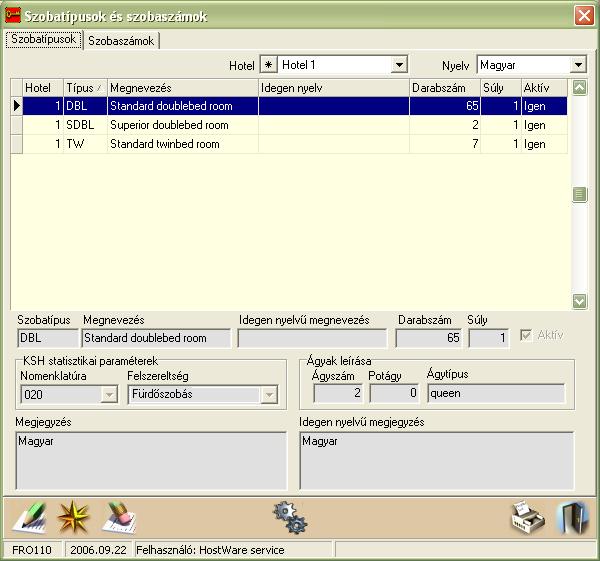Image resolution: width=600 pixels, height=561 pixels.
Task: Switch to the Szobatípusok tab
Action: (44, 39)
